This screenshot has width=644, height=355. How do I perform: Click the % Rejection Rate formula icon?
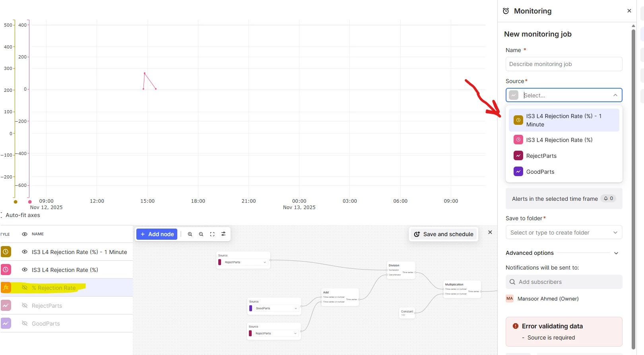[x=6, y=287]
